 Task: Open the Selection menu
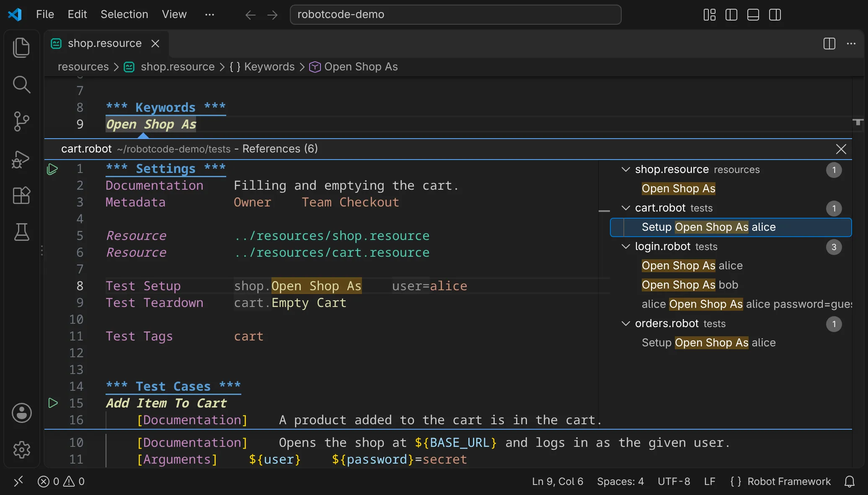pyautogui.click(x=124, y=15)
